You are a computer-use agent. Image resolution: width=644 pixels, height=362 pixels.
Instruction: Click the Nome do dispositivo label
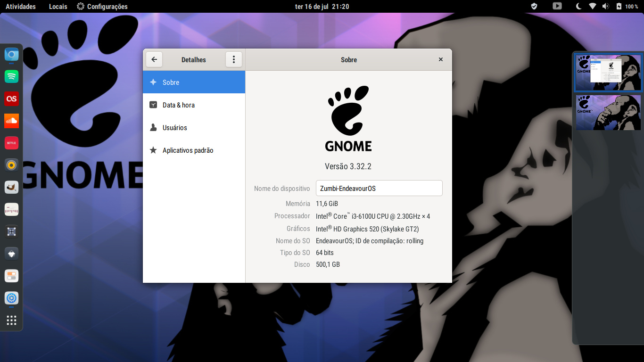click(x=282, y=189)
